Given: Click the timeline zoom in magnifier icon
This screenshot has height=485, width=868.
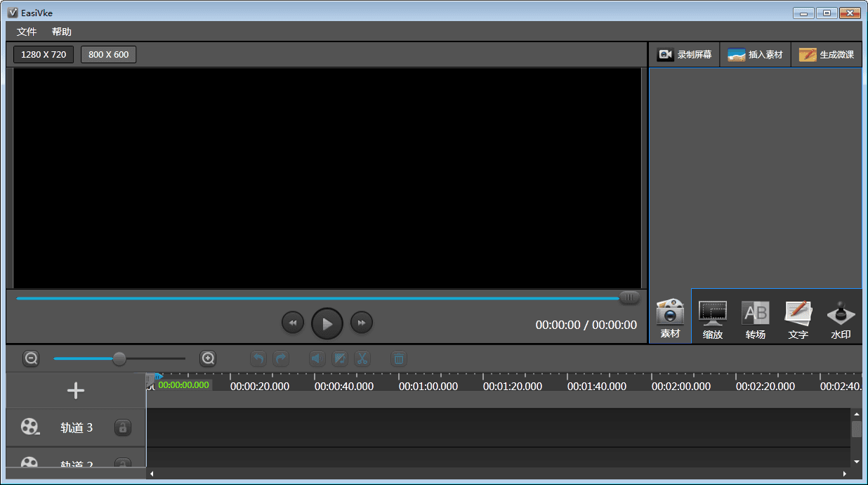Looking at the screenshot, I should (x=208, y=358).
